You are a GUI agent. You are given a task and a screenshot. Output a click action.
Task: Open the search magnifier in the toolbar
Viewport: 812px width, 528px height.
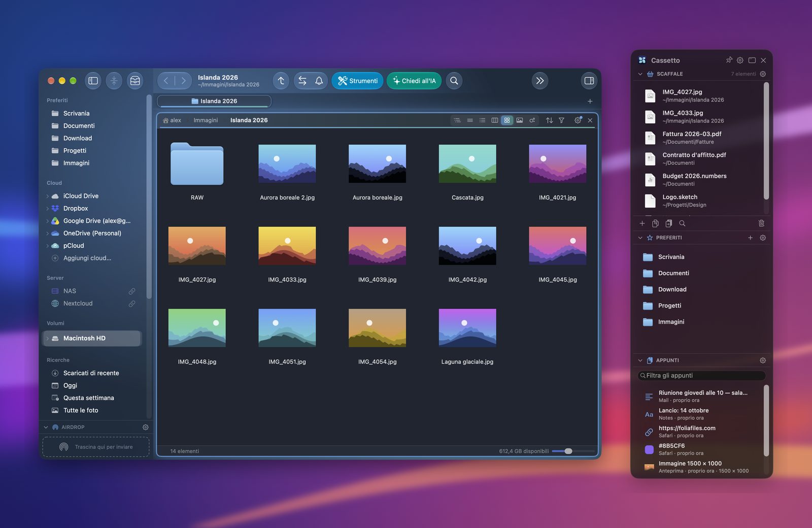click(454, 81)
